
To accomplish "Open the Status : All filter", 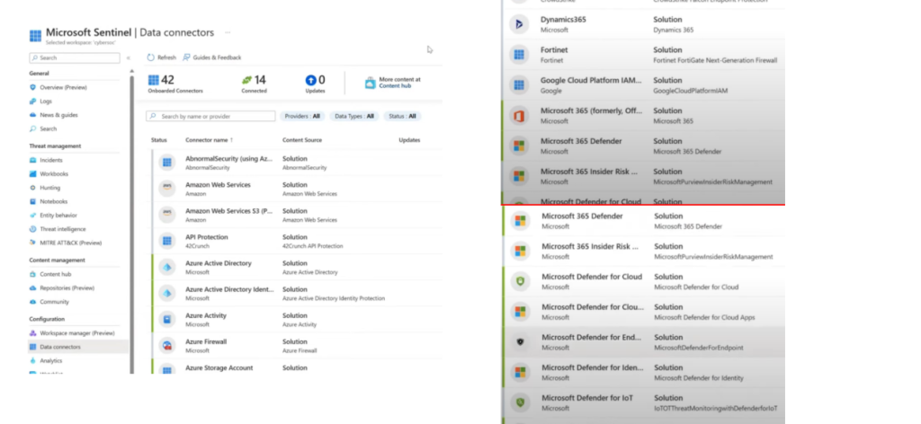I will pyautogui.click(x=402, y=116).
